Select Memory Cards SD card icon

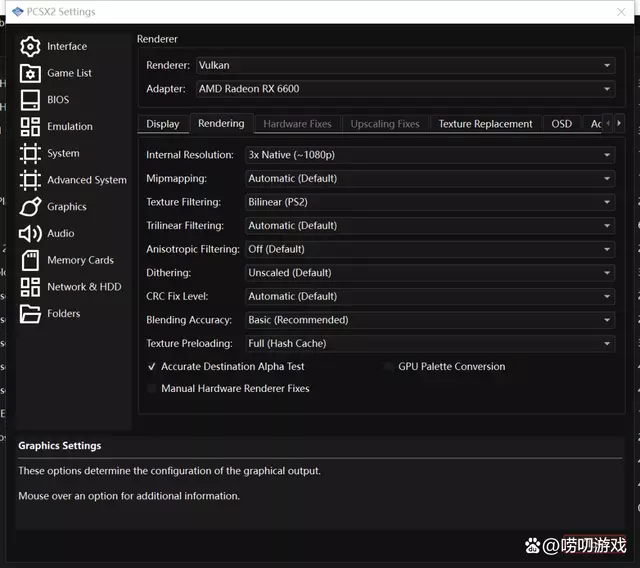click(30, 260)
